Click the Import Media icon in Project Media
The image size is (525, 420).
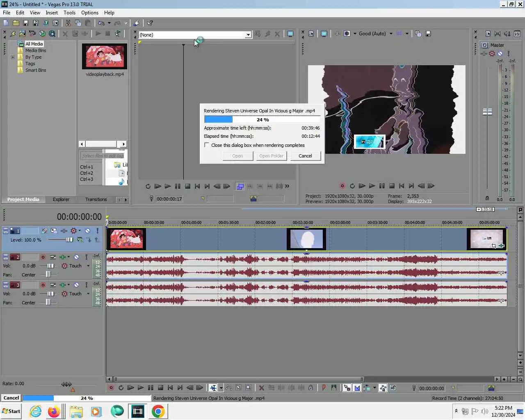pos(22,34)
